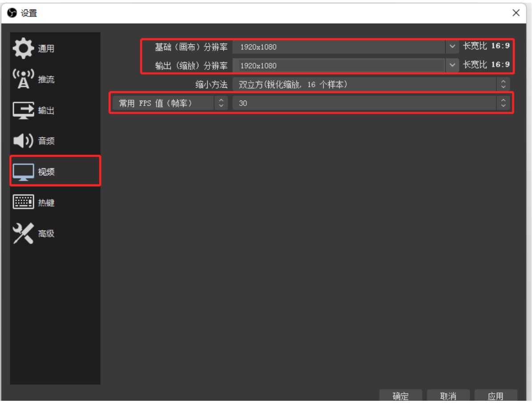The height and width of the screenshot is (407, 532).
Task: Click the output scaled resolution 1920x1080 field
Action: click(x=345, y=65)
